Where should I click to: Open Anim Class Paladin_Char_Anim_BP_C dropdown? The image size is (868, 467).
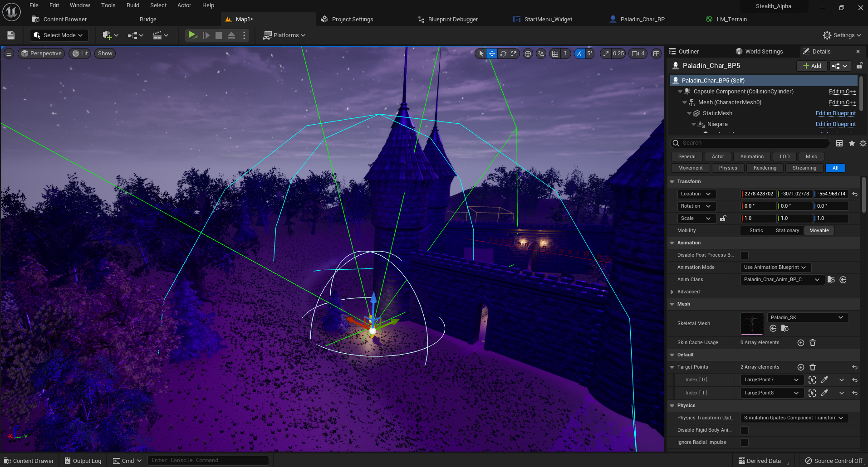click(782, 280)
